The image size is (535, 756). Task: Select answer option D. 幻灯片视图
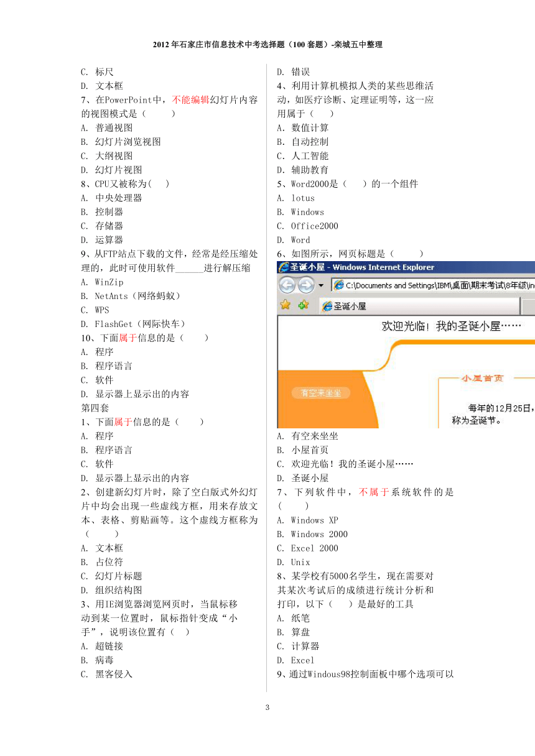[x=111, y=170]
